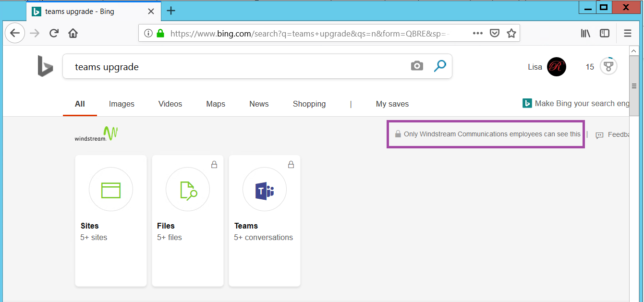644x302 pixels.
Task: Select the All search tab
Action: pos(80,104)
